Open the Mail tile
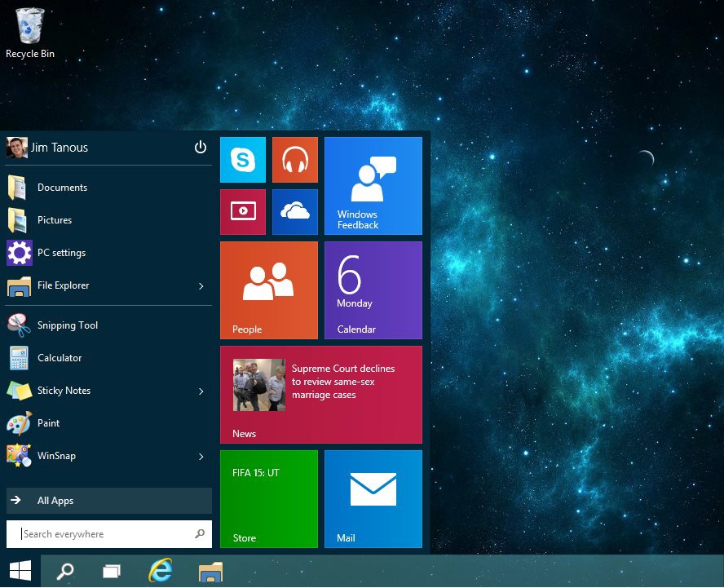This screenshot has width=724, height=588. 373,499
